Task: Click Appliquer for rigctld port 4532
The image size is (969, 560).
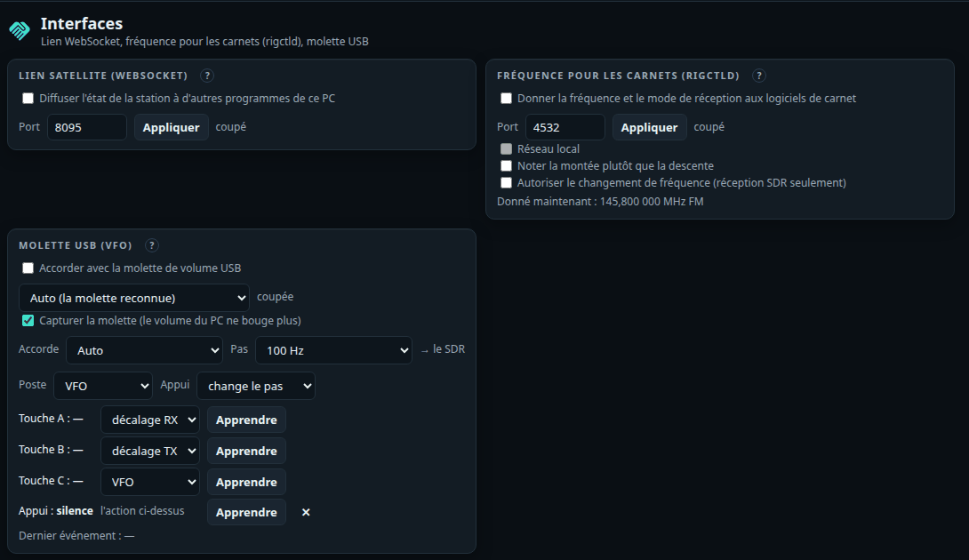Action: pyautogui.click(x=650, y=127)
